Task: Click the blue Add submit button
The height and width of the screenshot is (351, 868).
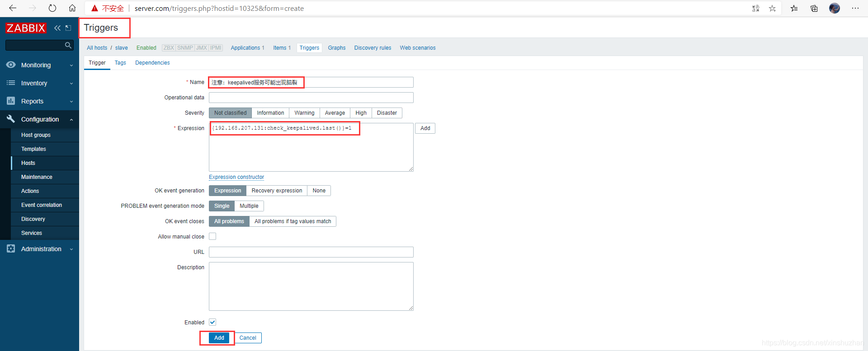Action: (219, 338)
